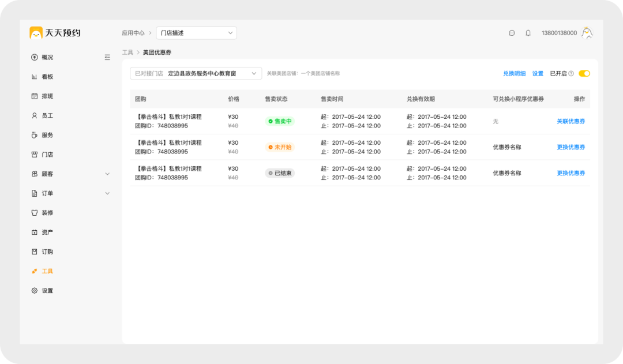
Task: Click the 员工 person icon in sidebar
Action: [35, 115]
